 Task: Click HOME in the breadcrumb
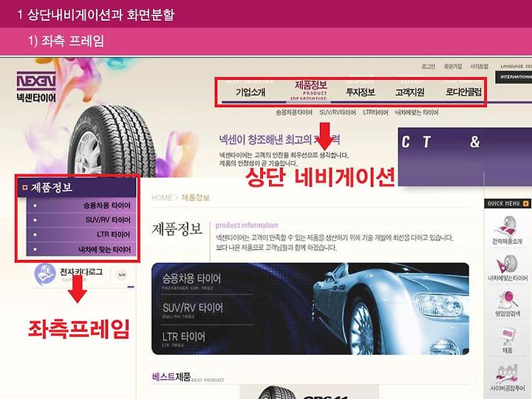click(x=162, y=198)
